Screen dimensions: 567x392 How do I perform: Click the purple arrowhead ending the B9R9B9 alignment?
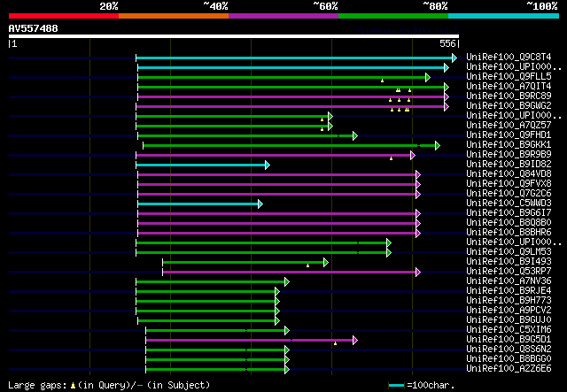[413, 156]
